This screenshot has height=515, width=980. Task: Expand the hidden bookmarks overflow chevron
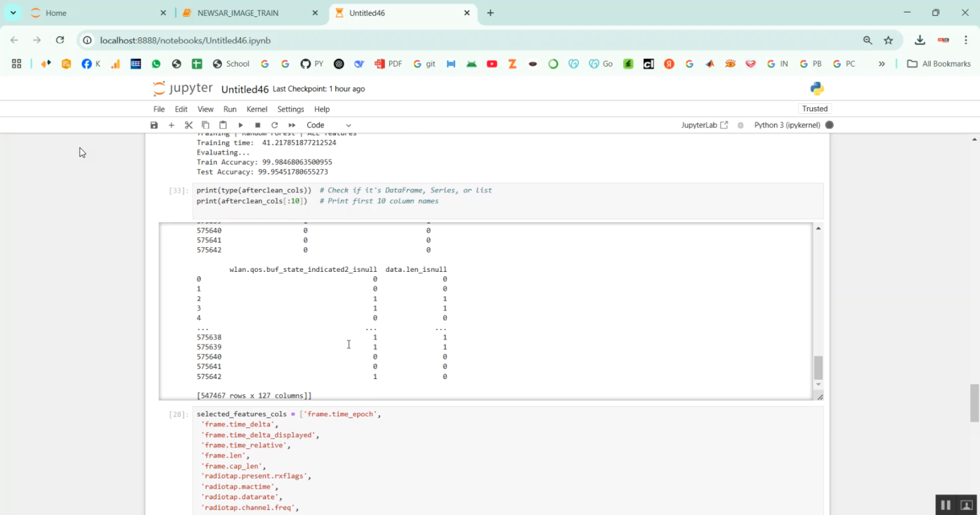(x=881, y=63)
